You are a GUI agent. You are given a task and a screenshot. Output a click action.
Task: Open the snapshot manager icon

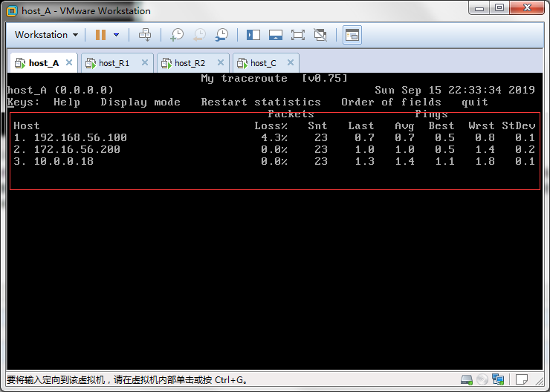221,35
